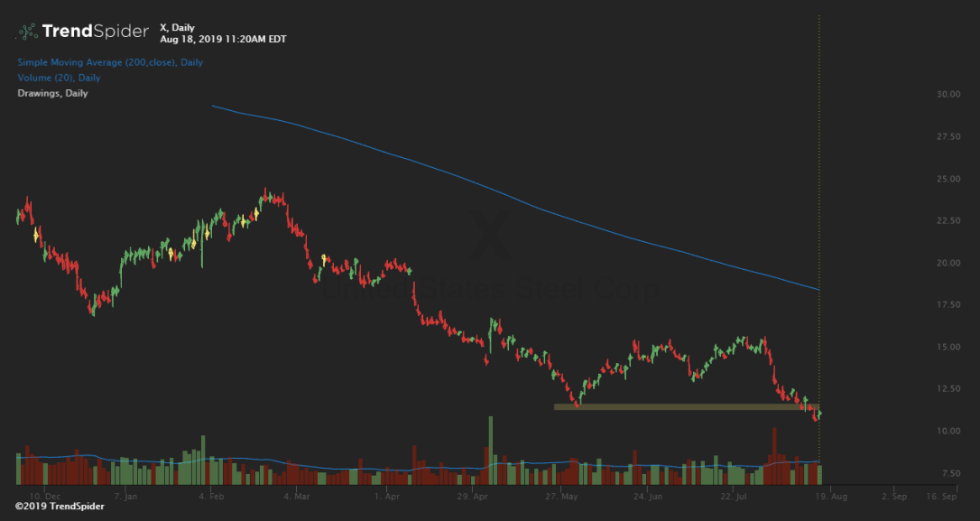Select the 16. Sep date axis label
980x521 pixels.
click(939, 497)
